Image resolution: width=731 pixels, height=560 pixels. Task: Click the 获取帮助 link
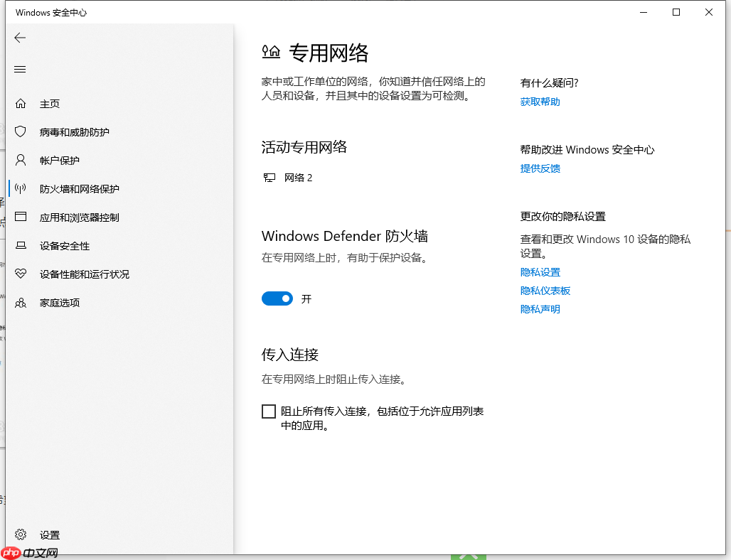[x=540, y=102]
